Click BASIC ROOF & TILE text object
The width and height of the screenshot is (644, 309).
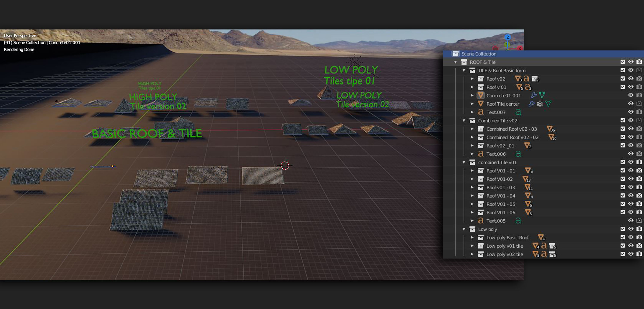(x=147, y=133)
